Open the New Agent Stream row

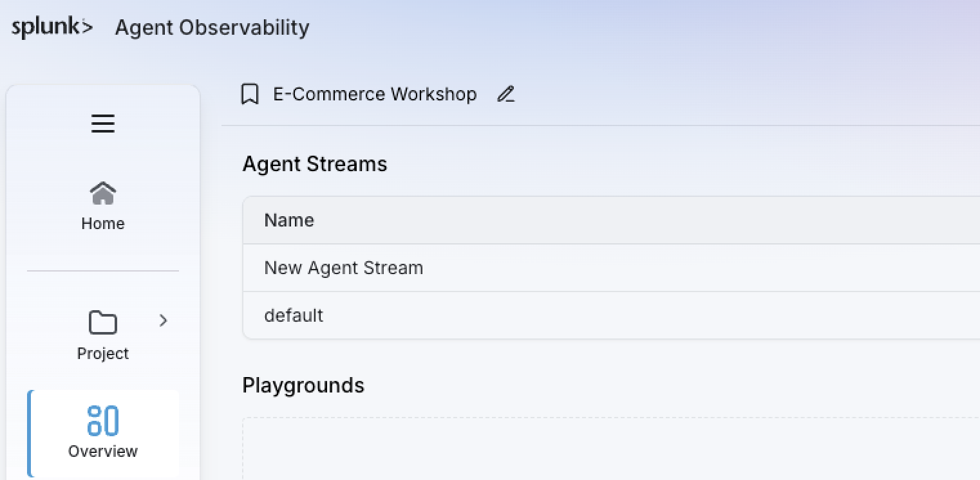pyautogui.click(x=611, y=268)
